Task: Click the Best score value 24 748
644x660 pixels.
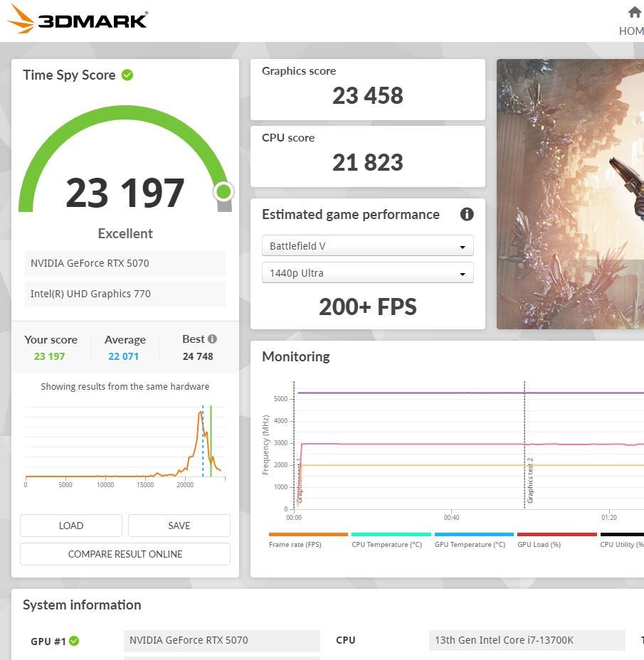Action: click(198, 356)
